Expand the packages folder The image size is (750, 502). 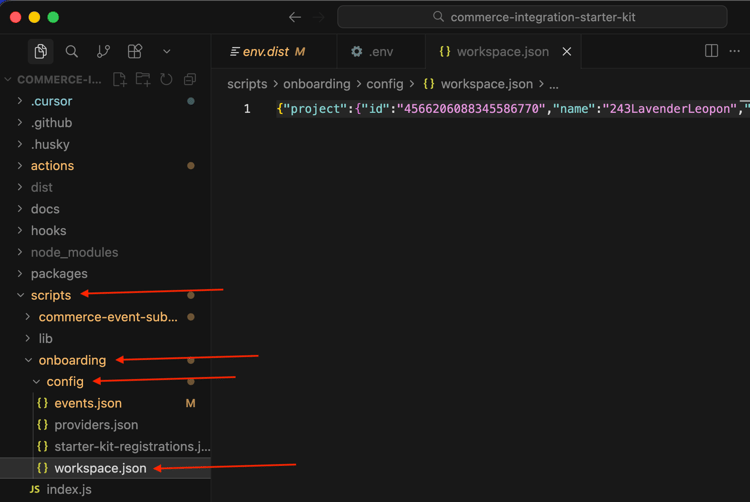point(105,273)
